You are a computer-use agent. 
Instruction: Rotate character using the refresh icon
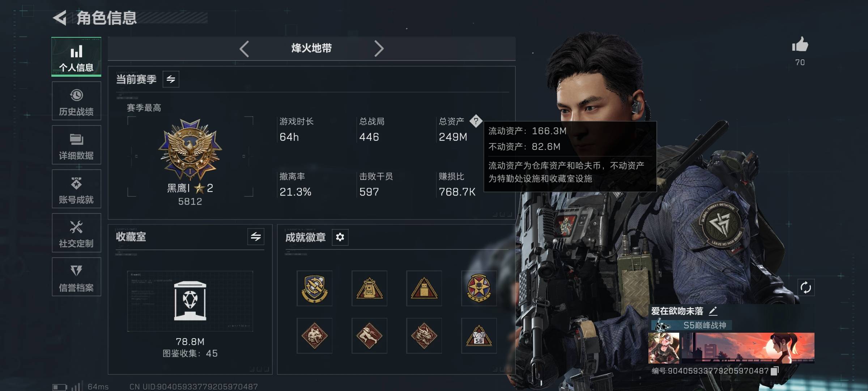806,288
